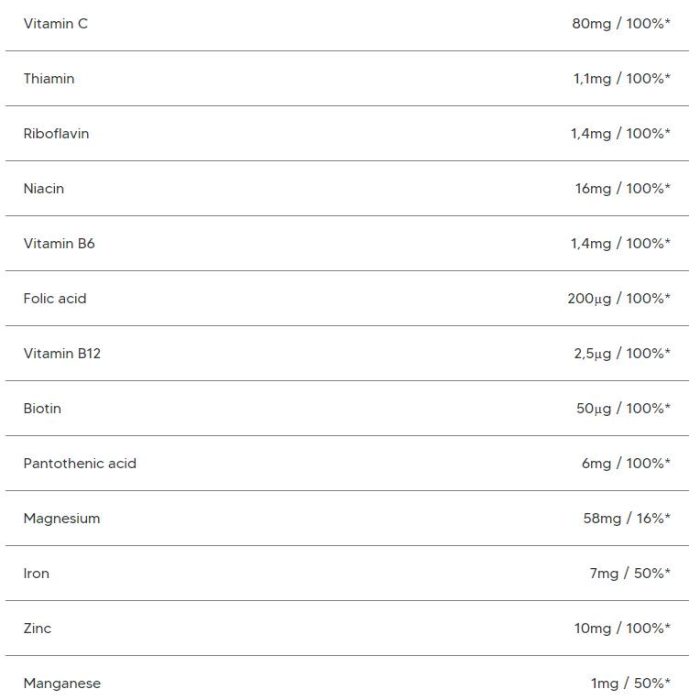Select the Thiamin nutrient label
Viewport: 700px width, 700px height.
[49, 78]
